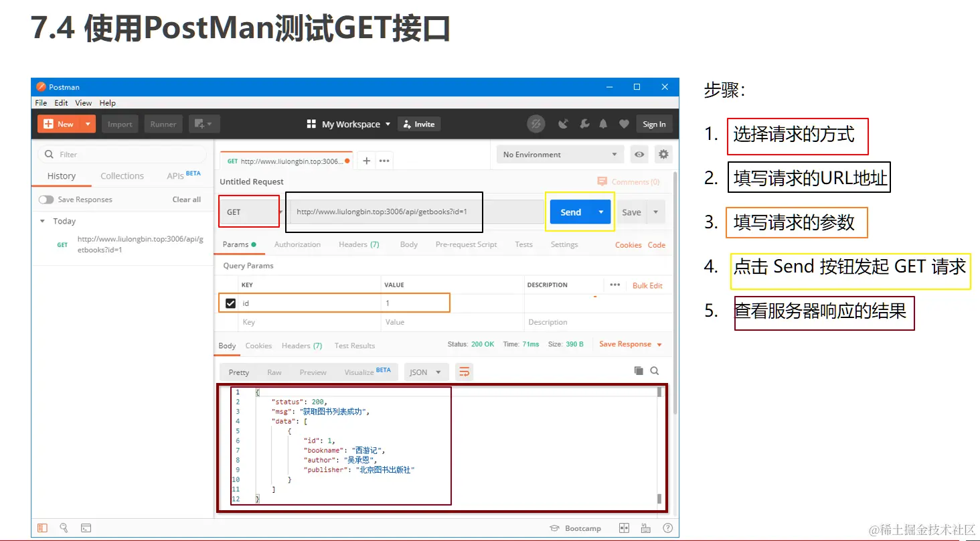Uncheck the id query parameter checkbox
The image size is (980, 541).
[x=231, y=303]
